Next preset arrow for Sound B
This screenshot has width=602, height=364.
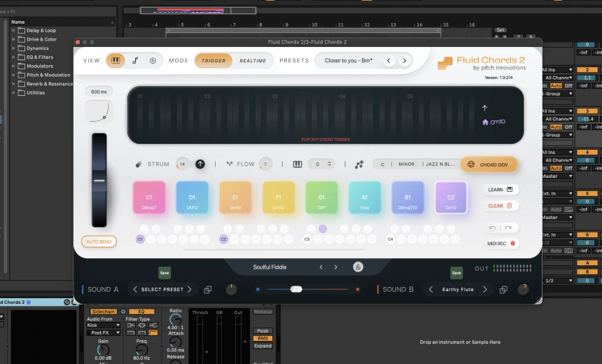click(485, 289)
